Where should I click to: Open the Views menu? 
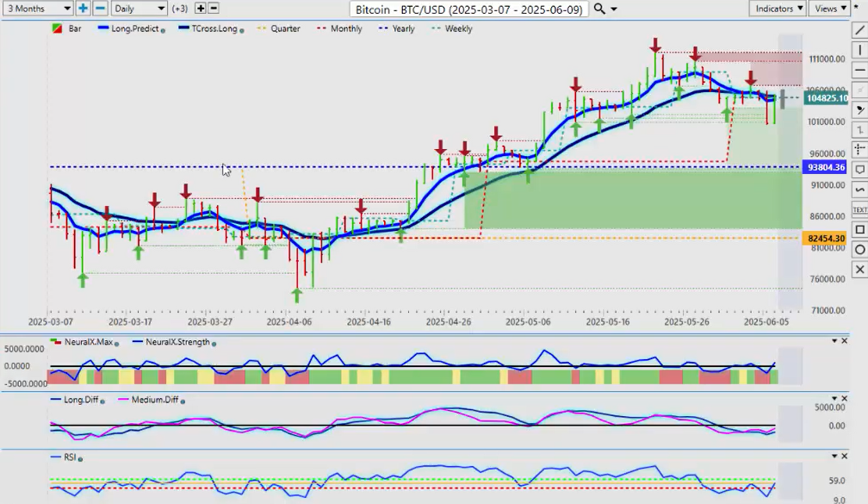pyautogui.click(x=829, y=9)
